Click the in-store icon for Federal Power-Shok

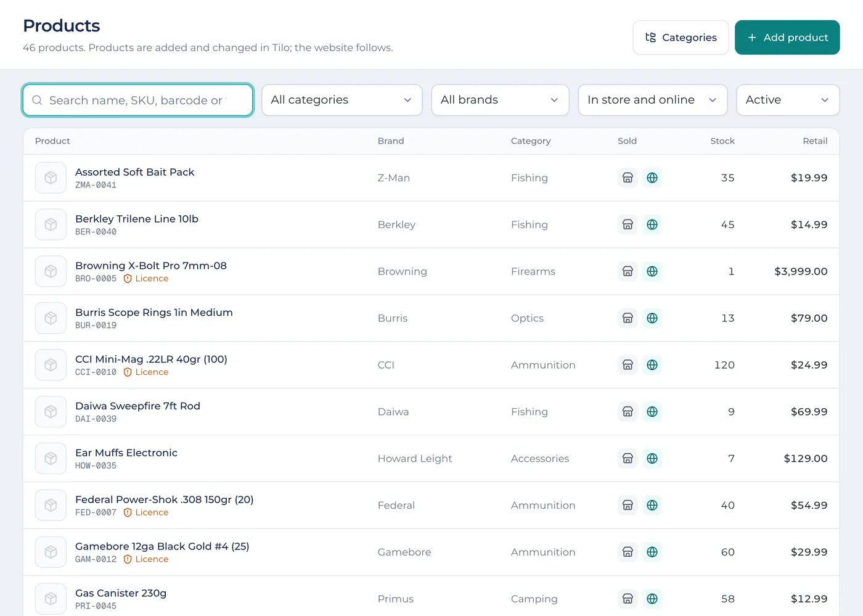pyautogui.click(x=628, y=505)
